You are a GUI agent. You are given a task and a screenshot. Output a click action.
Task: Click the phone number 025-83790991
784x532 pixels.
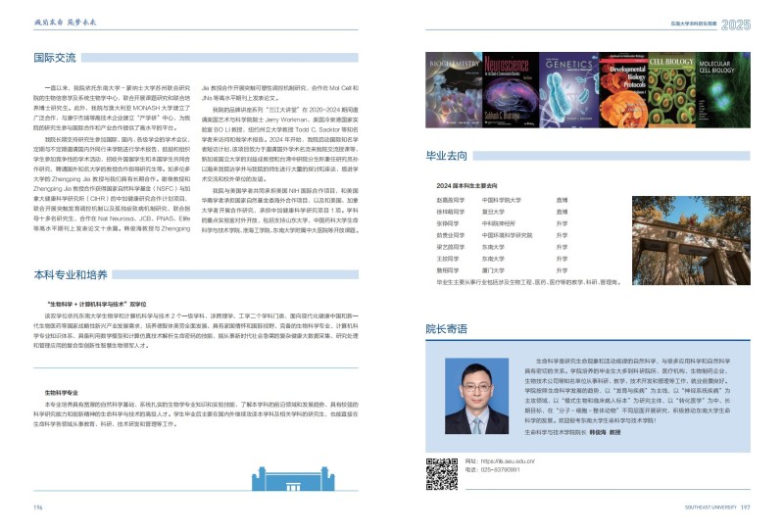(x=499, y=470)
